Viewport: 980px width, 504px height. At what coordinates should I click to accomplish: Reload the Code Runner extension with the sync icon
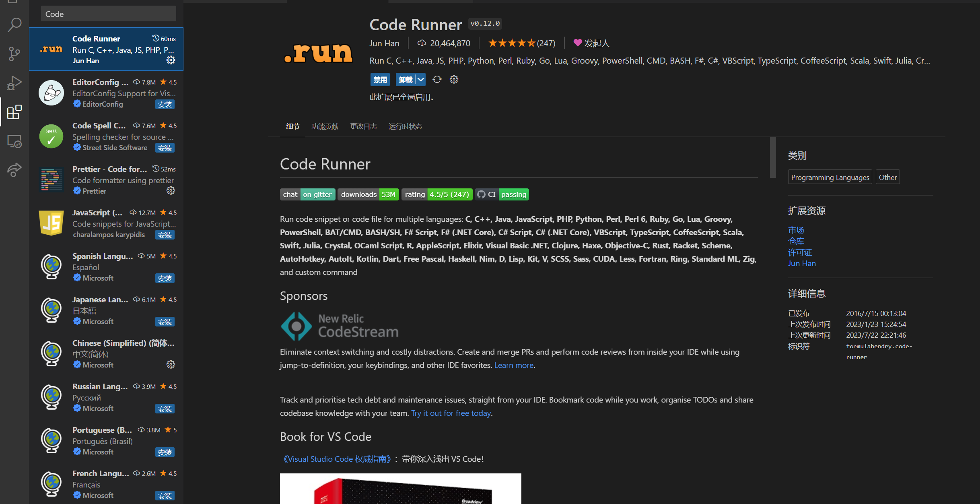[x=437, y=79]
